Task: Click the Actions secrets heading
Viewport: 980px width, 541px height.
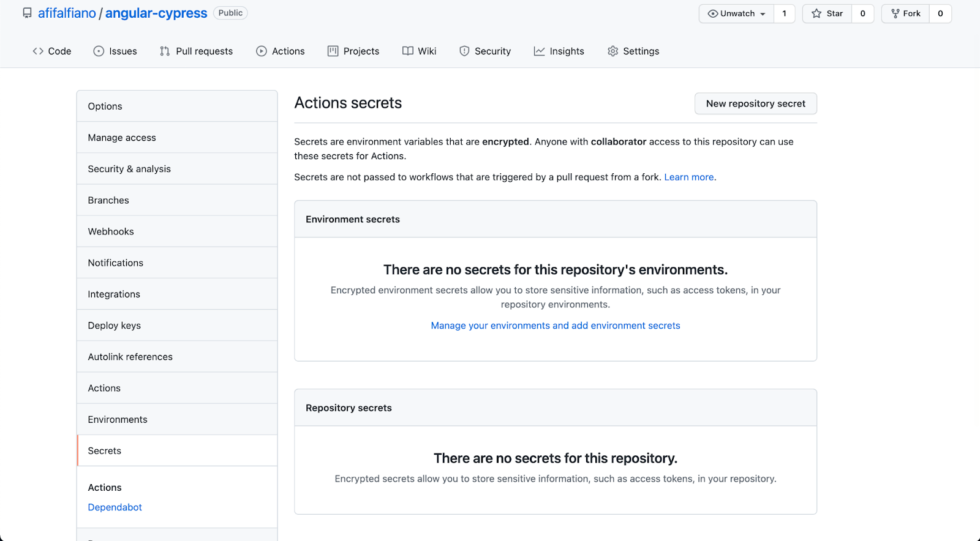Action: click(348, 103)
